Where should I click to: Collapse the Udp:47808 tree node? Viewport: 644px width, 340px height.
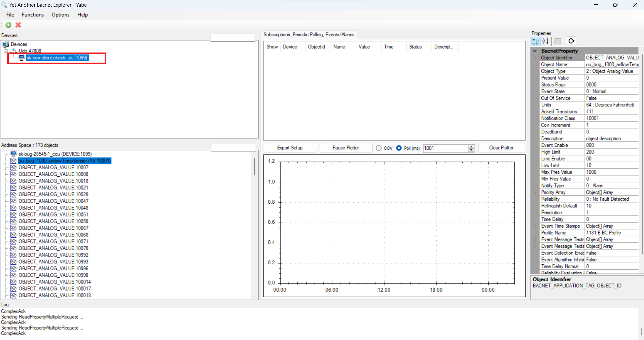tap(5, 51)
